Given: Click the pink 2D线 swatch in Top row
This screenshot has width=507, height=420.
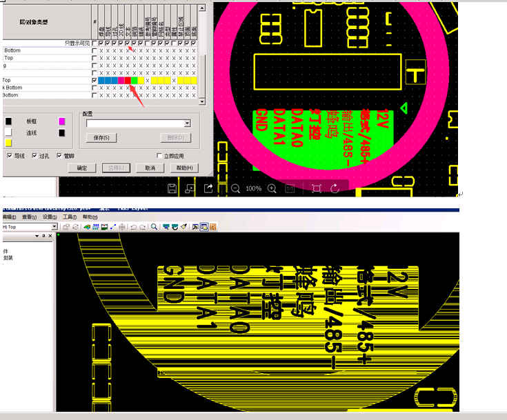Looking at the screenshot, I should coord(121,80).
